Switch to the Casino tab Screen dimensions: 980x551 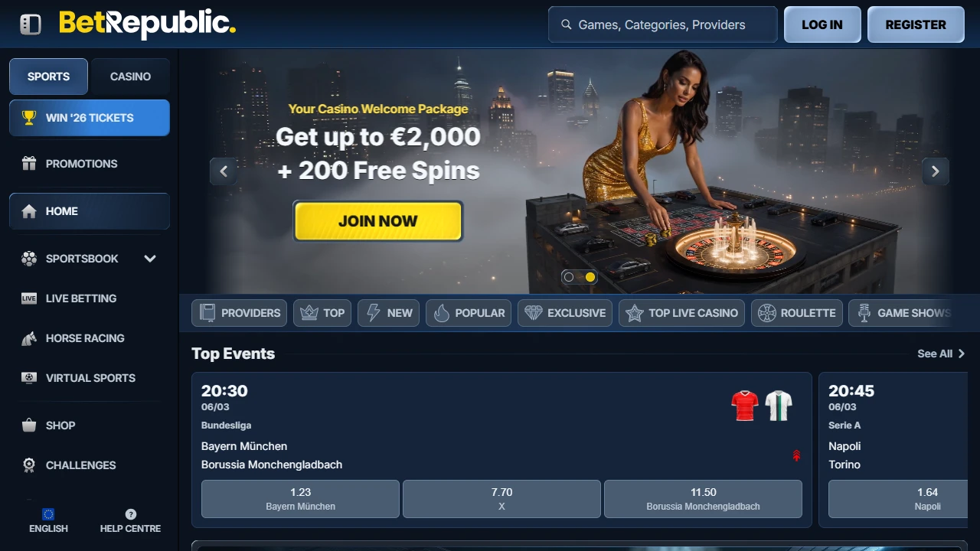130,77
